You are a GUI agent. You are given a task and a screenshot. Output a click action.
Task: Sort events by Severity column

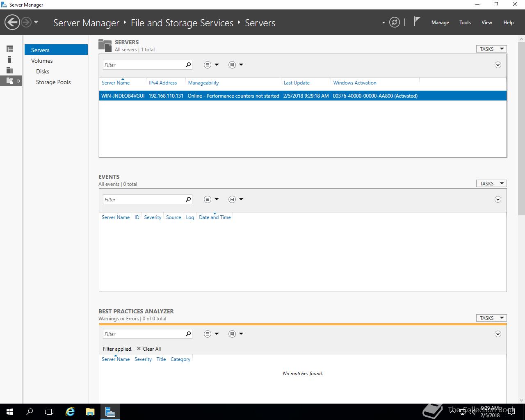[153, 217]
